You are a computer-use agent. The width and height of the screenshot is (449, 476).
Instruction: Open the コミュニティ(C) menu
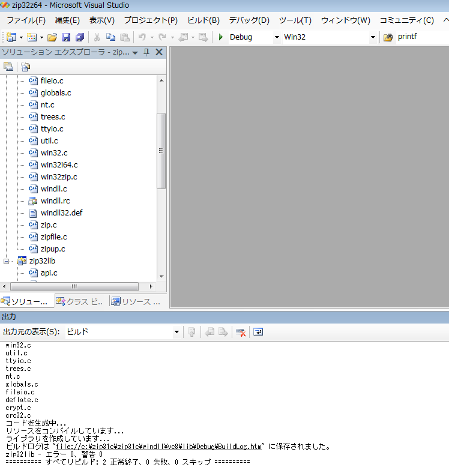point(407,20)
